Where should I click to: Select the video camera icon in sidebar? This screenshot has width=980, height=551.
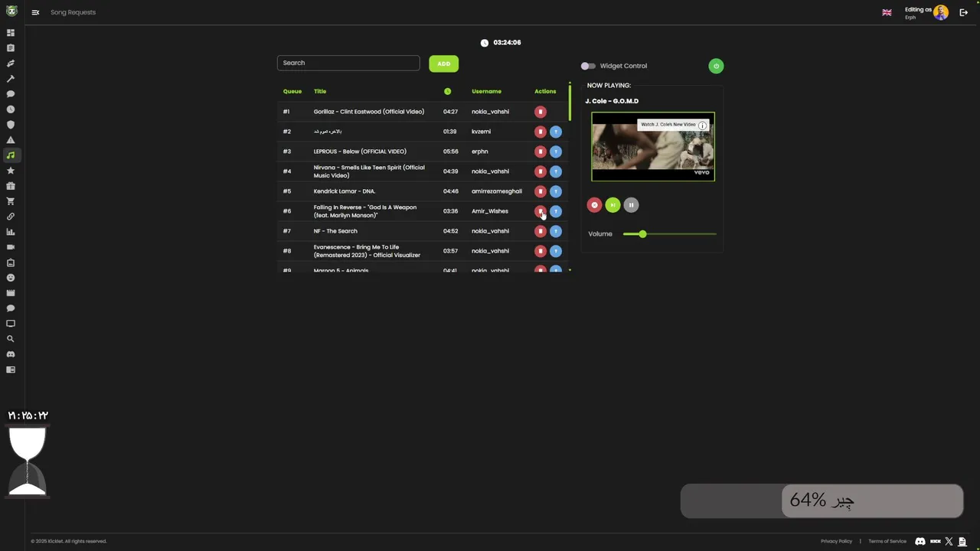[11, 247]
